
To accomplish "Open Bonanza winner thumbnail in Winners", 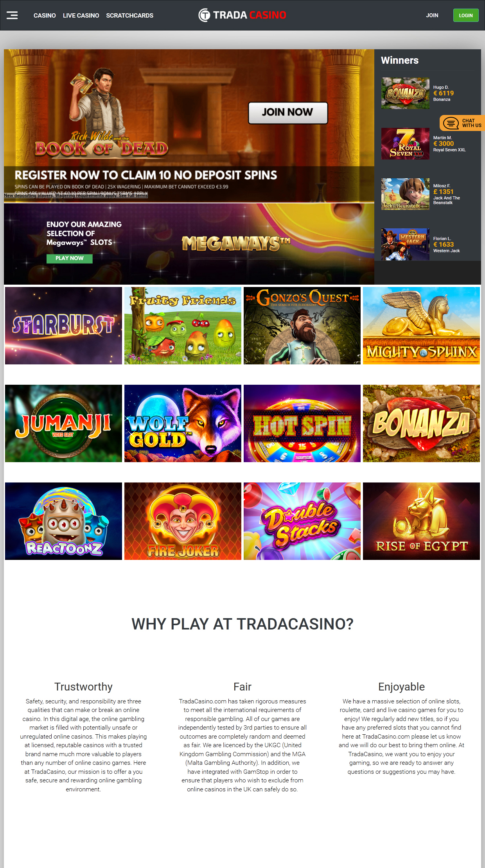I will [x=405, y=93].
